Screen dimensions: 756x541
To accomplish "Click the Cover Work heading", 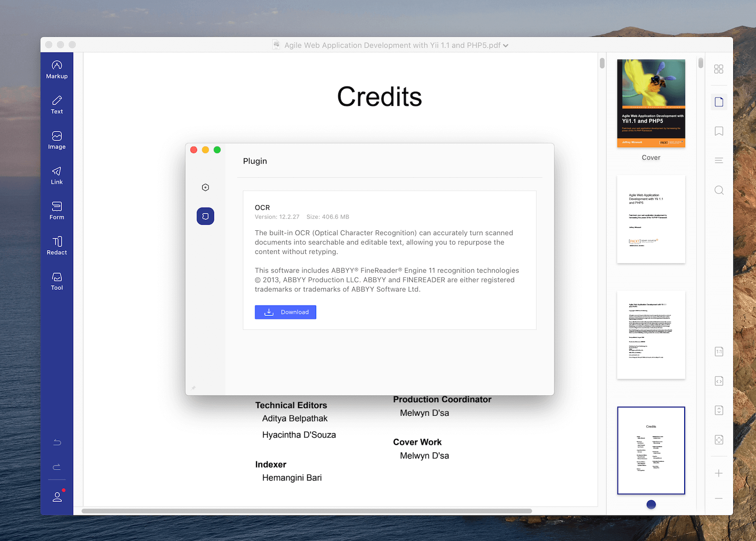I will click(x=417, y=442).
